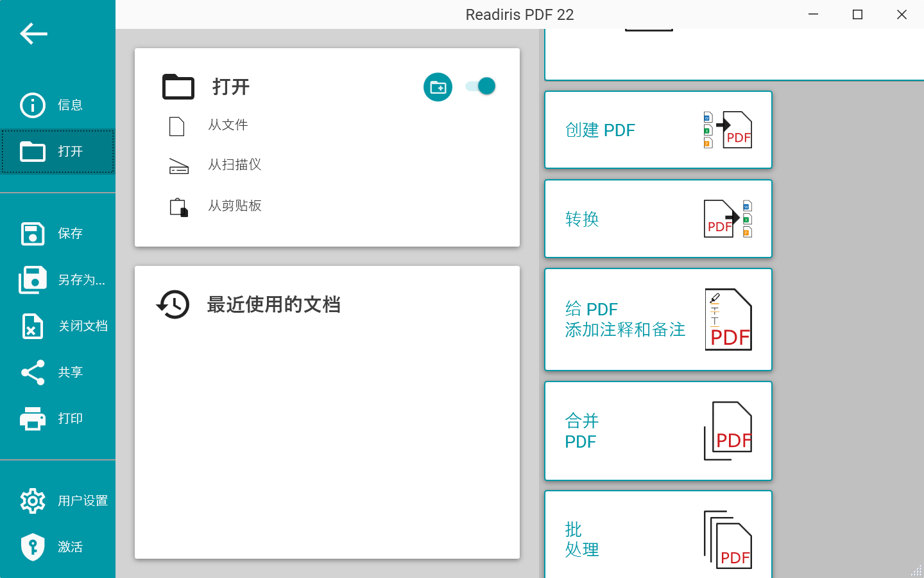Click the 从文件 blank page icon

[177, 127]
